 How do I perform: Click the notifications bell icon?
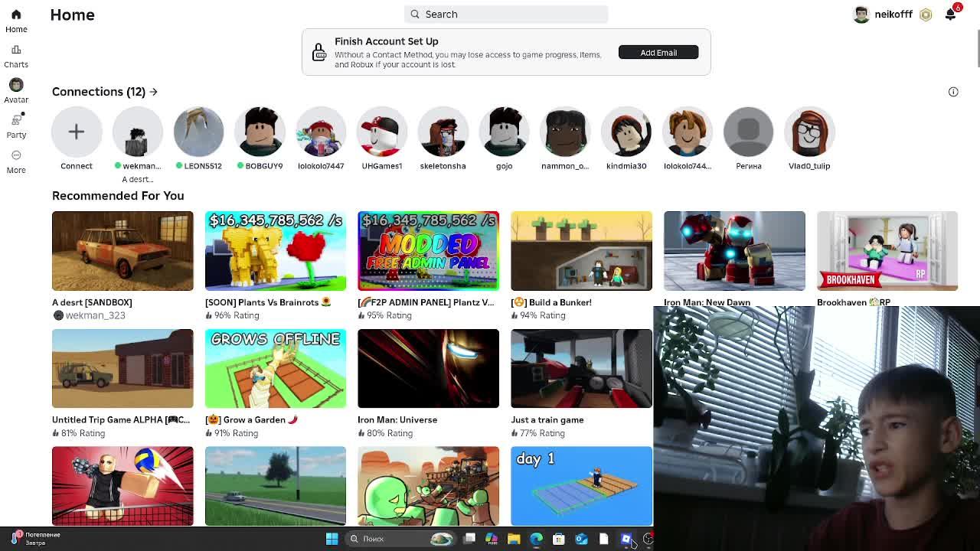(950, 15)
